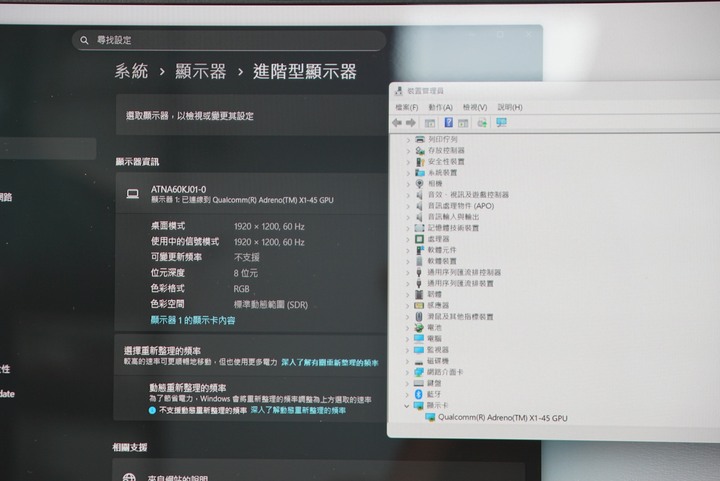Screen dimensions: 720x481
Task: Click the laptop icon beside ATNA60KJ01-0
Action: click(x=133, y=194)
